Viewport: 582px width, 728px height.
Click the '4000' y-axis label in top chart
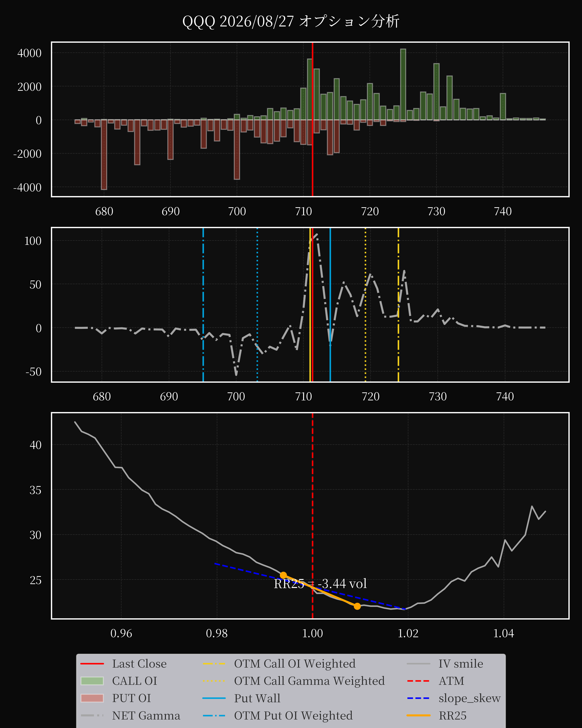29,53
